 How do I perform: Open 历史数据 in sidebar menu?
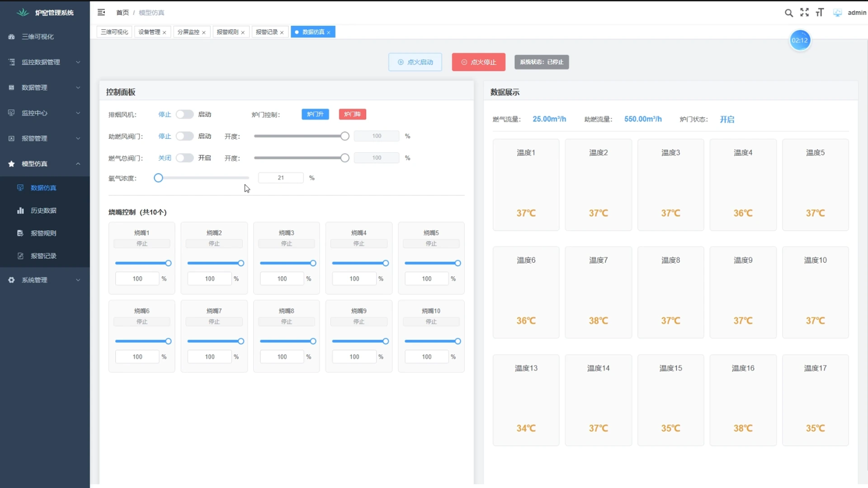click(x=45, y=210)
